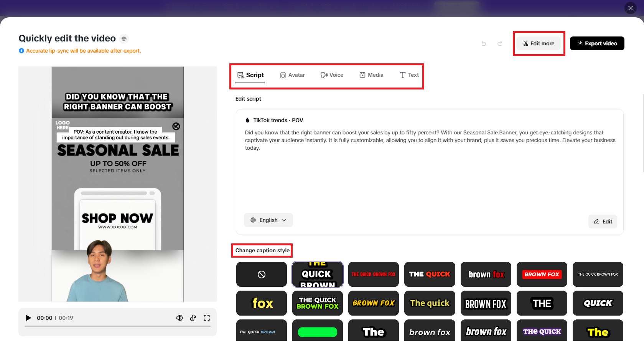The width and height of the screenshot is (644, 344).
Task: Click the video progress bar
Action: tap(117, 326)
